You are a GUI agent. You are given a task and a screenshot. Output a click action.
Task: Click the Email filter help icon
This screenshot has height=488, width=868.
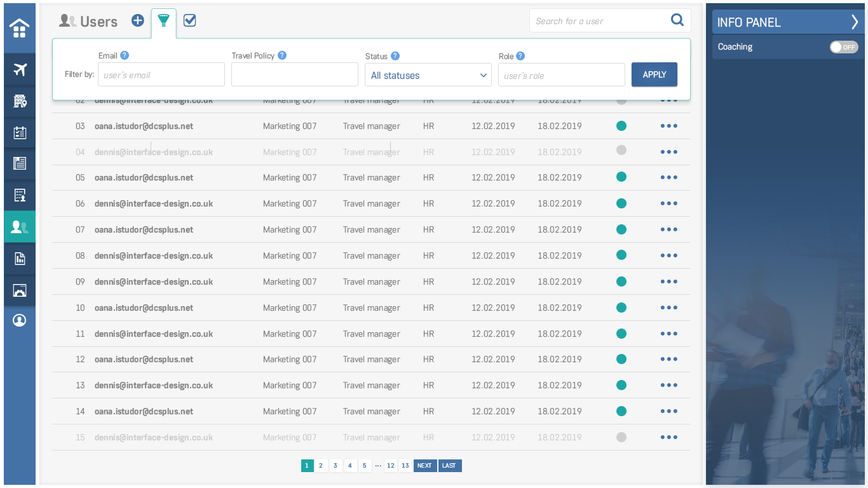click(x=125, y=55)
